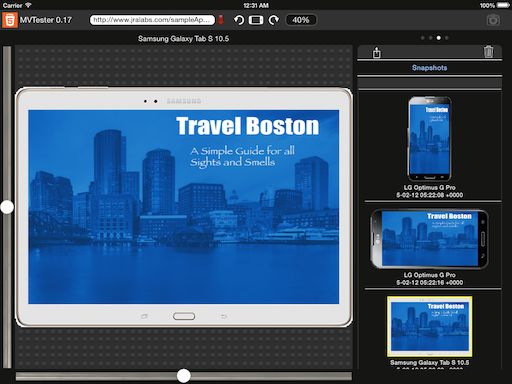Click the horizontal scroll slider knob
The height and width of the screenshot is (384, 512).
pos(183,376)
